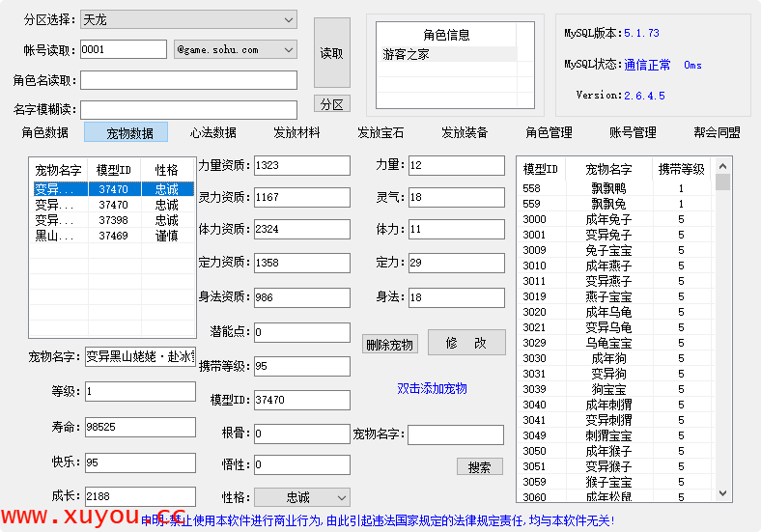
Task: Go to the 发放宝石 tab
Action: tap(380, 132)
